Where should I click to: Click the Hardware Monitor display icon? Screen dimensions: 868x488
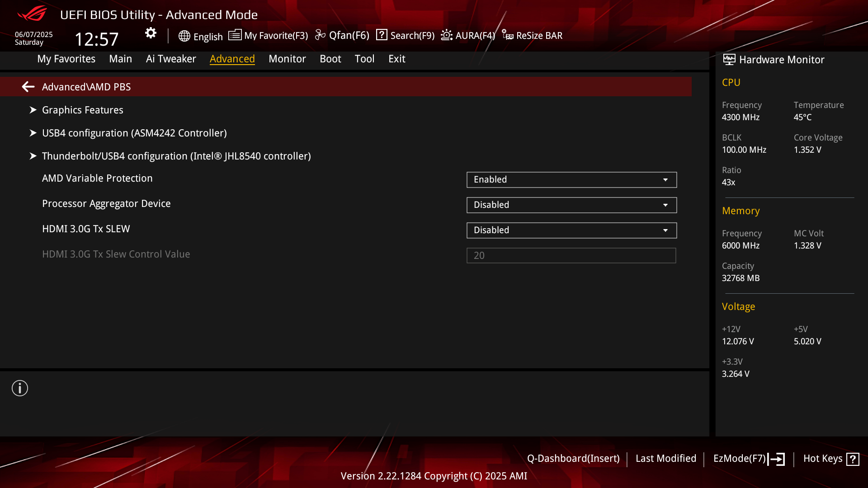[729, 60]
